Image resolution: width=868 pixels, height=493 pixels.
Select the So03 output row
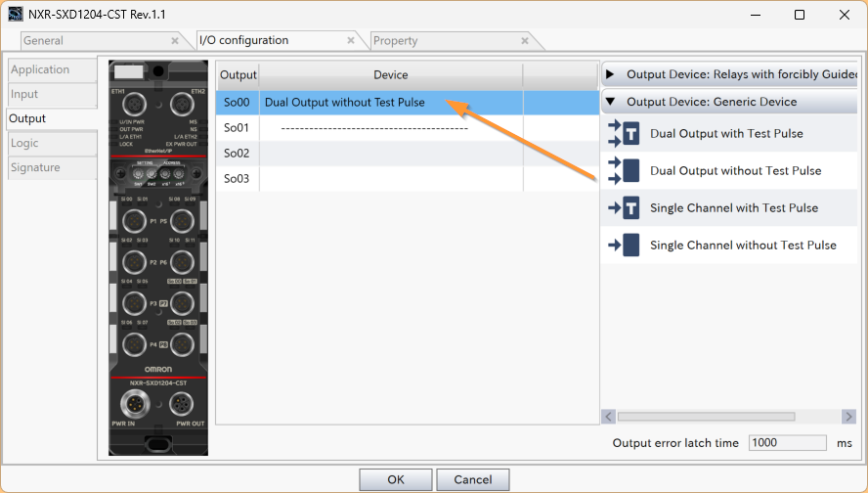tap(408, 179)
